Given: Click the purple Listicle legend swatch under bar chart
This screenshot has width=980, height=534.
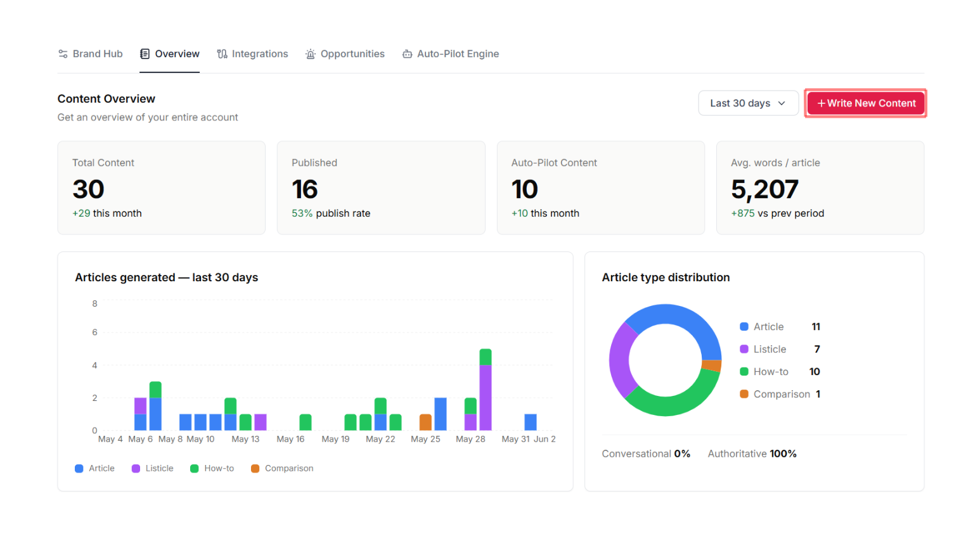Looking at the screenshot, I should (x=136, y=469).
